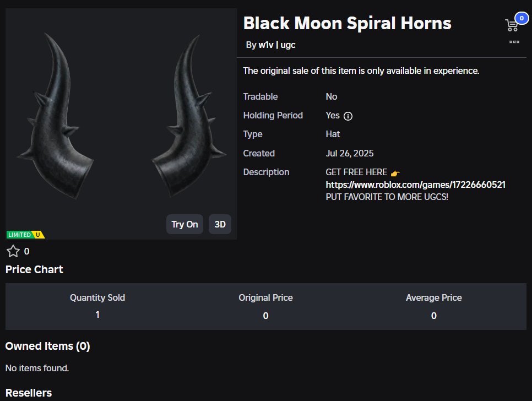Viewport: 532px width, 401px height.
Task: Click the Average Price label
Action: (433, 297)
